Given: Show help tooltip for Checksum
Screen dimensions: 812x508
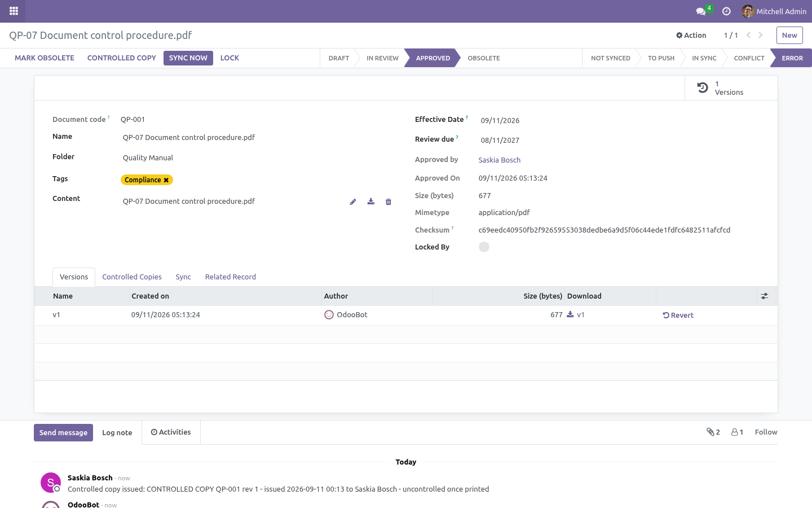Looking at the screenshot, I should point(452,228).
